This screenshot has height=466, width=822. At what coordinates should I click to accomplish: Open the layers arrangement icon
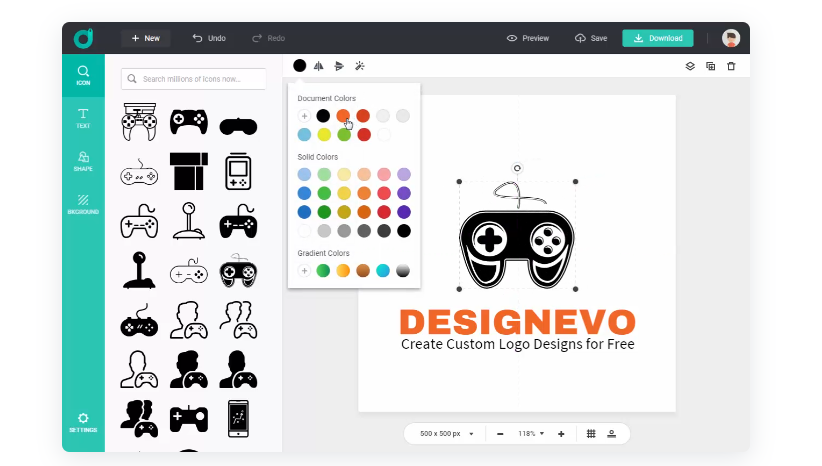(690, 66)
